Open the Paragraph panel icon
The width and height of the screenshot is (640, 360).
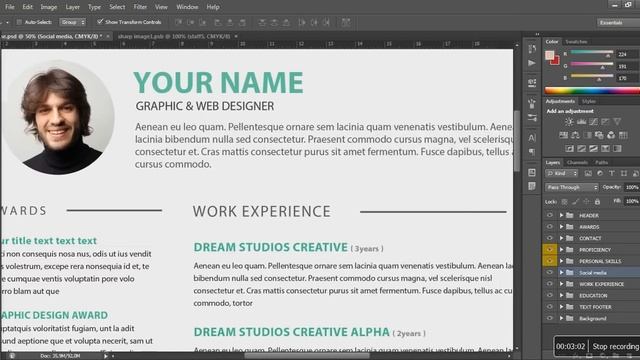(532, 152)
